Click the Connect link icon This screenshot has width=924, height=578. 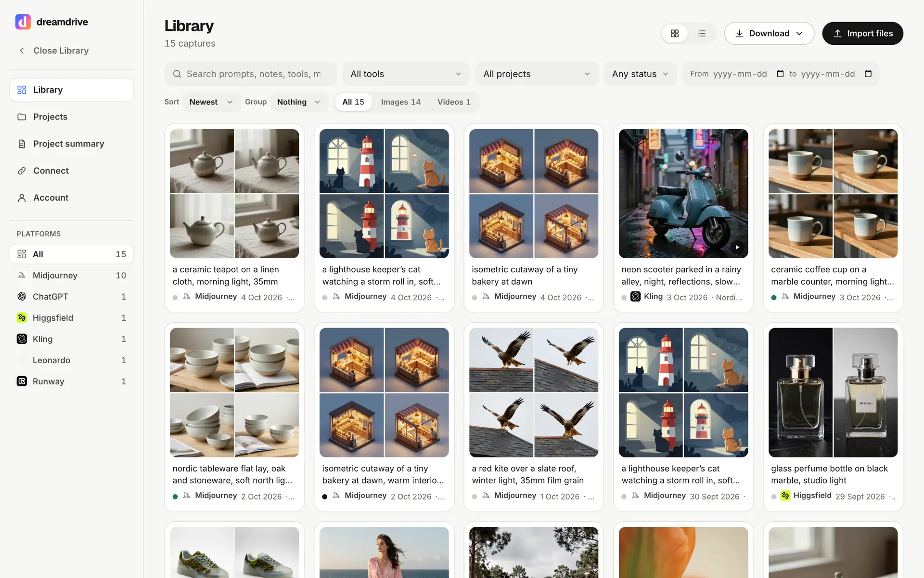[22, 171]
